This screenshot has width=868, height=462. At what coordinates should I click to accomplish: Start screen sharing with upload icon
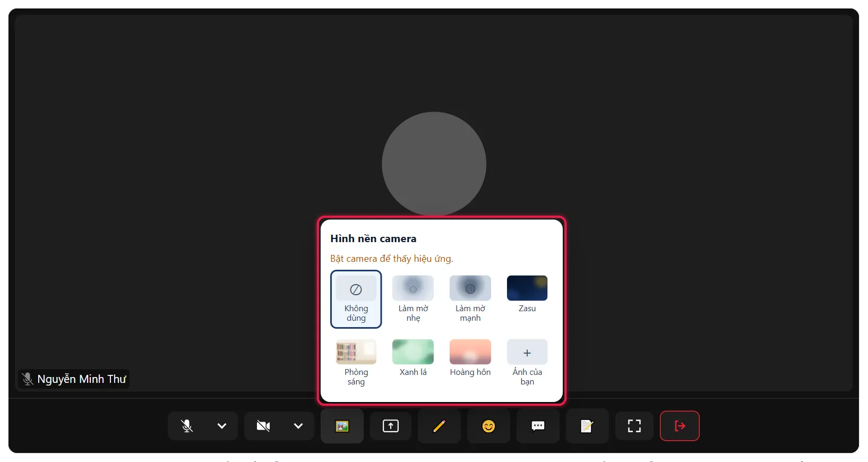coord(391,426)
